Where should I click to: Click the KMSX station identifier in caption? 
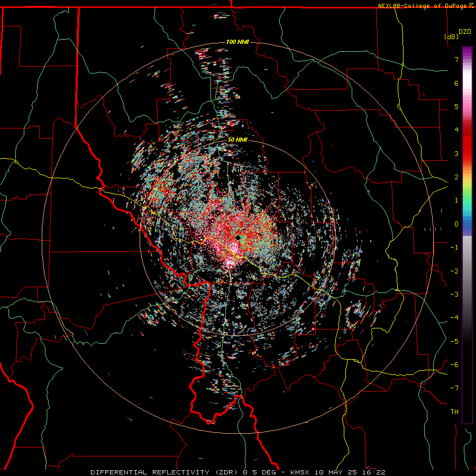(301, 472)
